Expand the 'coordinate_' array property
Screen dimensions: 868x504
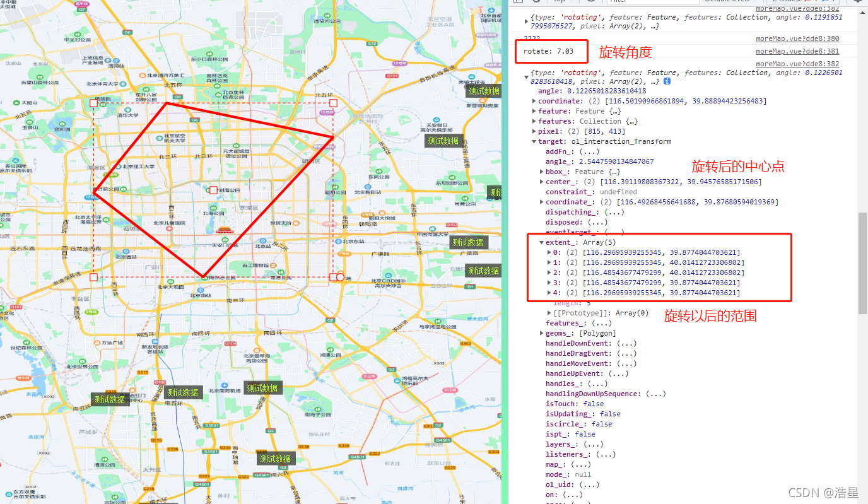(x=542, y=202)
